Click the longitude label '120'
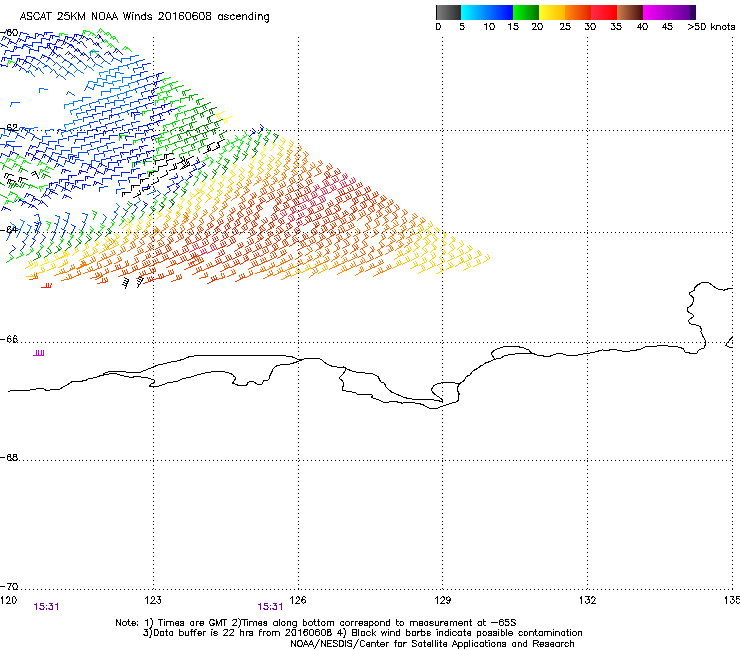 (x=8, y=600)
